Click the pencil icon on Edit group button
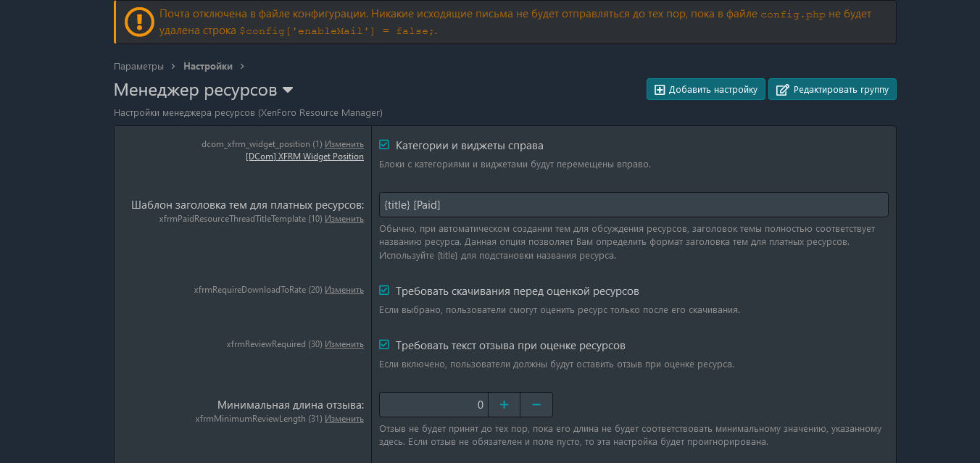 (x=782, y=90)
